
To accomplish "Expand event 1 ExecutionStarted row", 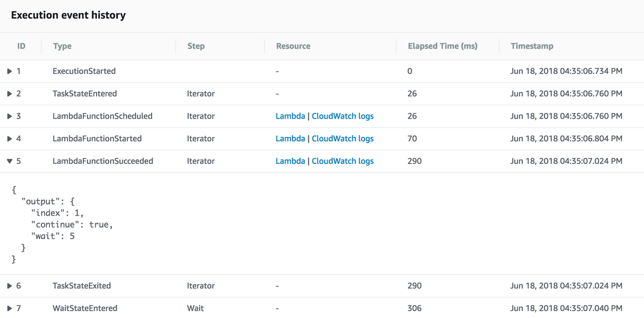I will point(10,71).
